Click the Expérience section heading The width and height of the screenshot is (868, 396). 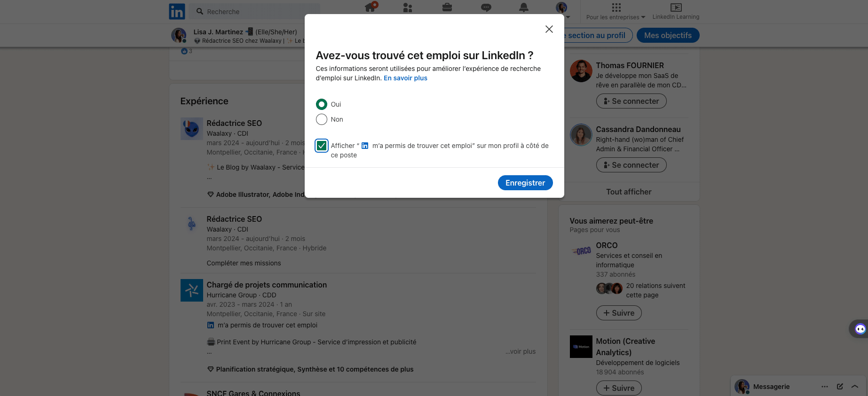pos(204,101)
